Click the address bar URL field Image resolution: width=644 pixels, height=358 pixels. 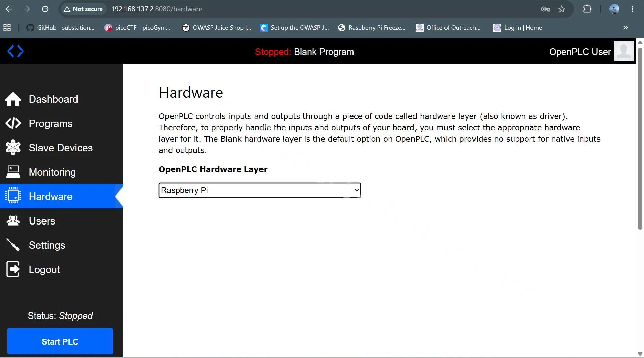point(317,9)
